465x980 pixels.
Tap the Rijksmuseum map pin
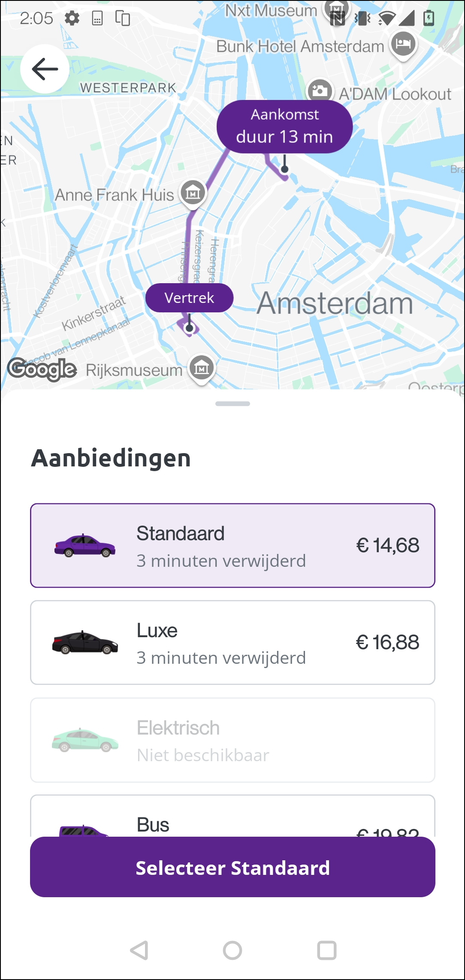202,368
